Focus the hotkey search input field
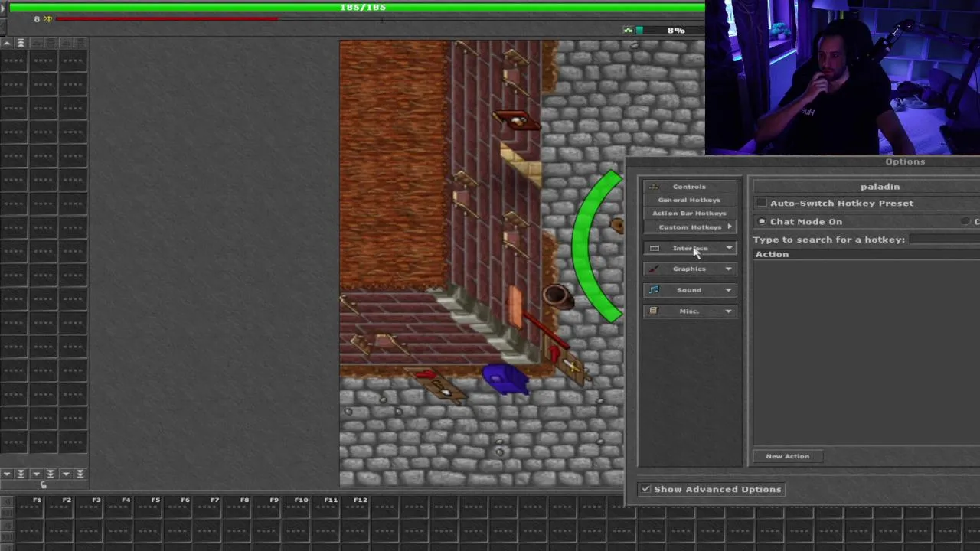 click(x=945, y=240)
